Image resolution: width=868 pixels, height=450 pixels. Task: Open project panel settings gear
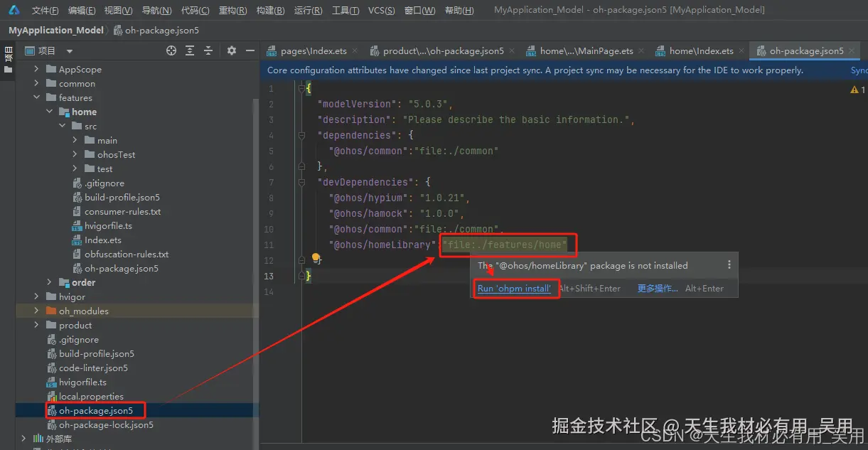(232, 50)
